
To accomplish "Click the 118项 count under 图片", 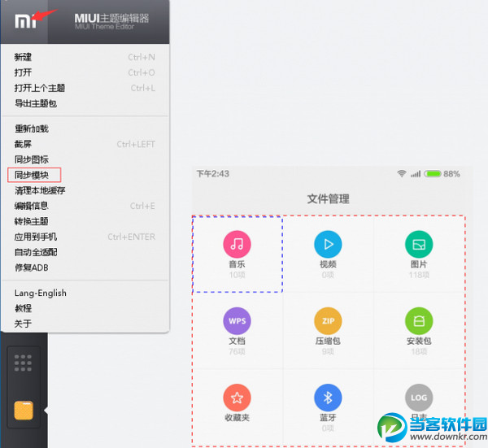I will point(419,275).
